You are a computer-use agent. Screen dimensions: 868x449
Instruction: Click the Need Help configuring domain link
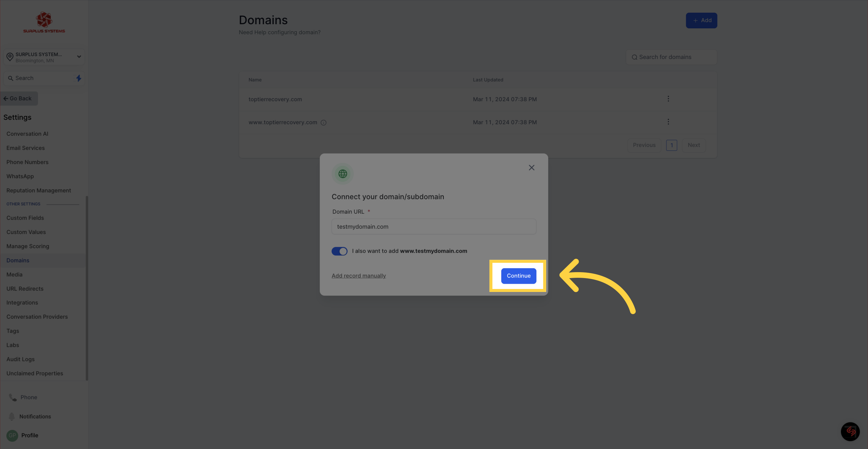279,32
